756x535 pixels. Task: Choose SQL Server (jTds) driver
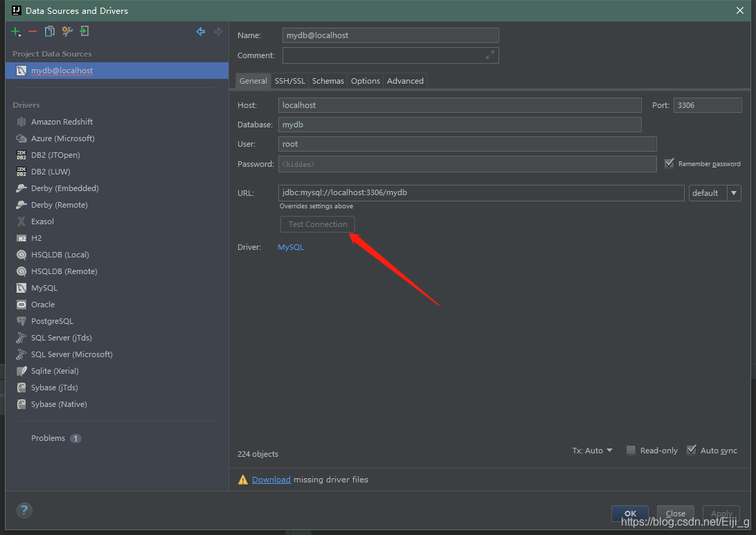(x=61, y=338)
